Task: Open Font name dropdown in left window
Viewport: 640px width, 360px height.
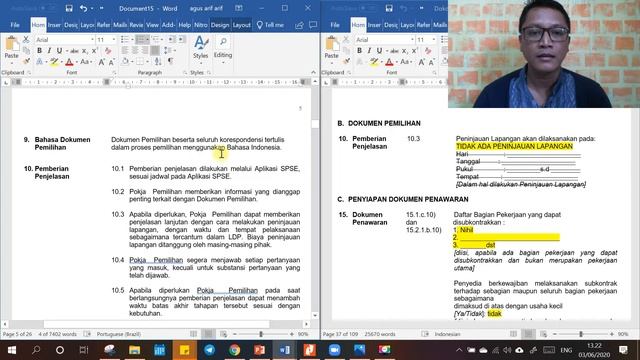Action: tap(92, 40)
